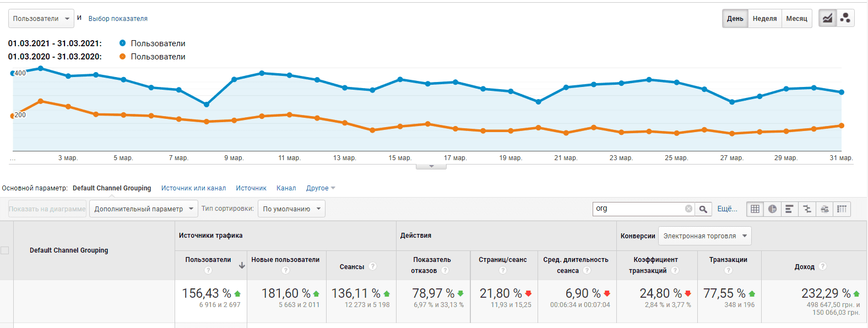This screenshot has width=868, height=328.
Task: Select the performance bar view icon
Action: pos(790,209)
